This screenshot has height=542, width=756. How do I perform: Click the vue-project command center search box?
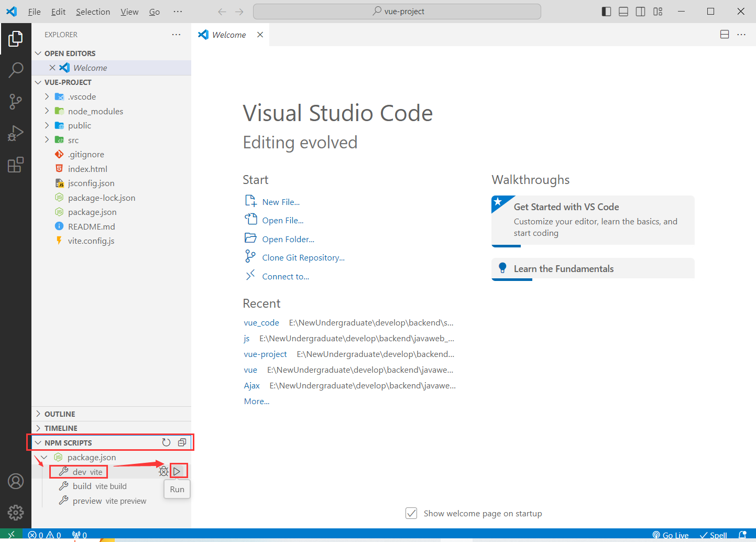coord(397,12)
